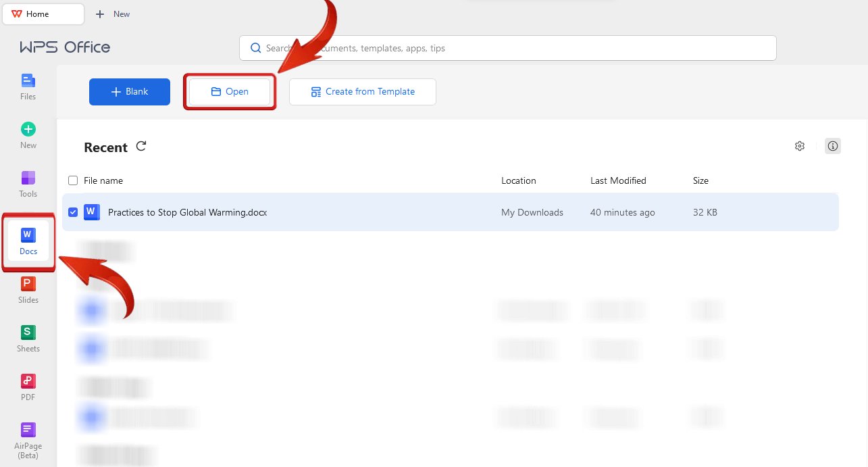Click the Open button

click(x=230, y=92)
